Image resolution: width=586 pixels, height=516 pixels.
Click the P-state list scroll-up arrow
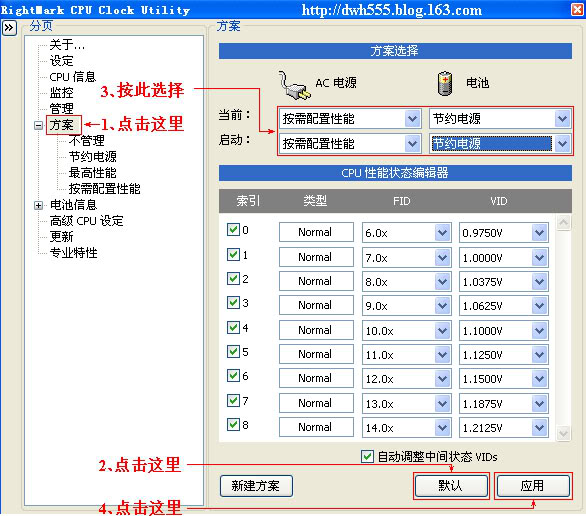pos(563,223)
